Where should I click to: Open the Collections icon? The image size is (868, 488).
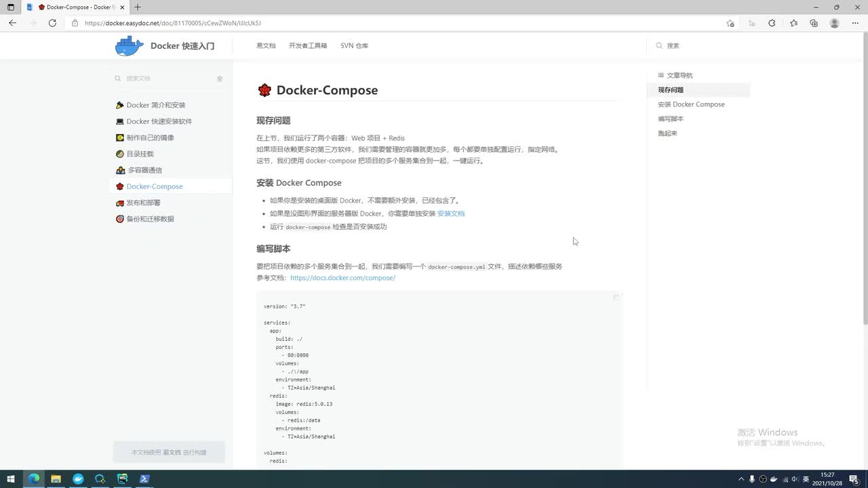[x=814, y=23]
